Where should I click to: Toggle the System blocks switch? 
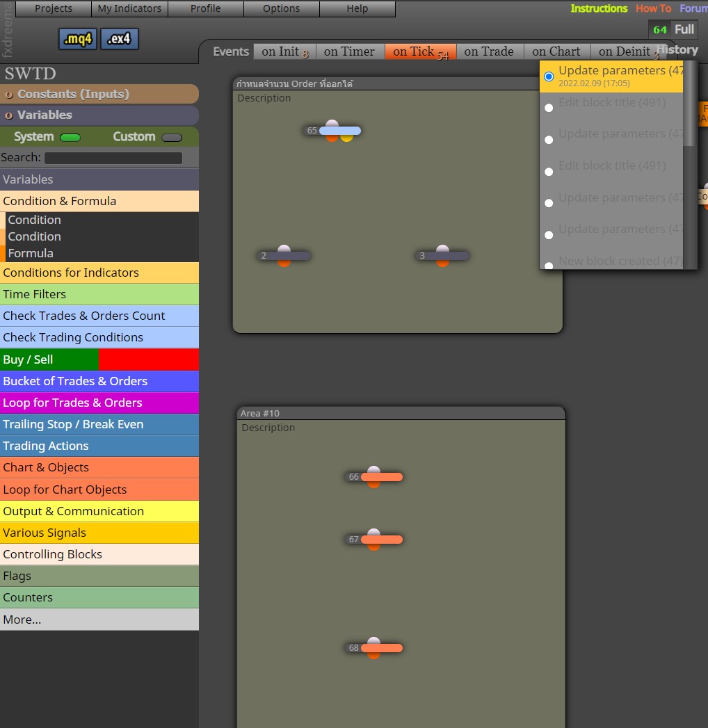click(x=70, y=138)
